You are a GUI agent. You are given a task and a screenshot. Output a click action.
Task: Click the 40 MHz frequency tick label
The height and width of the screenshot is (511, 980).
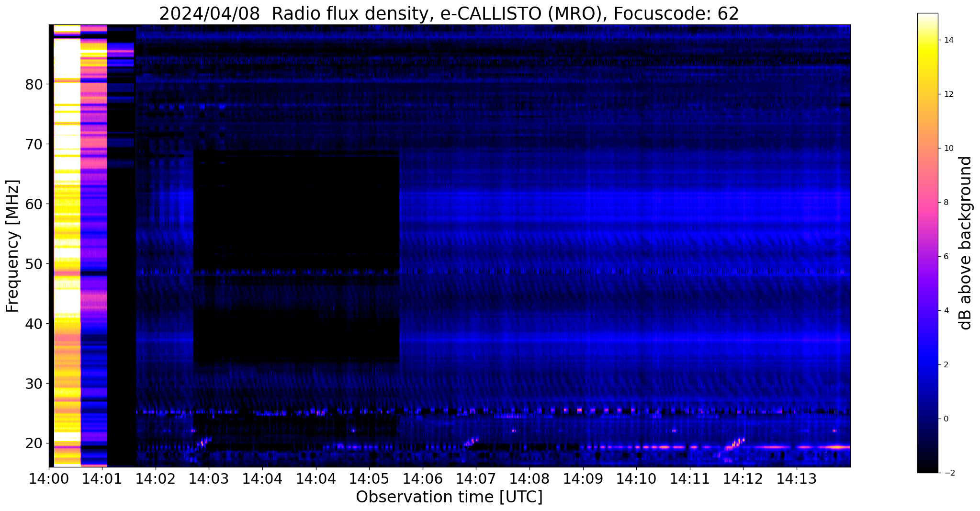[34, 324]
